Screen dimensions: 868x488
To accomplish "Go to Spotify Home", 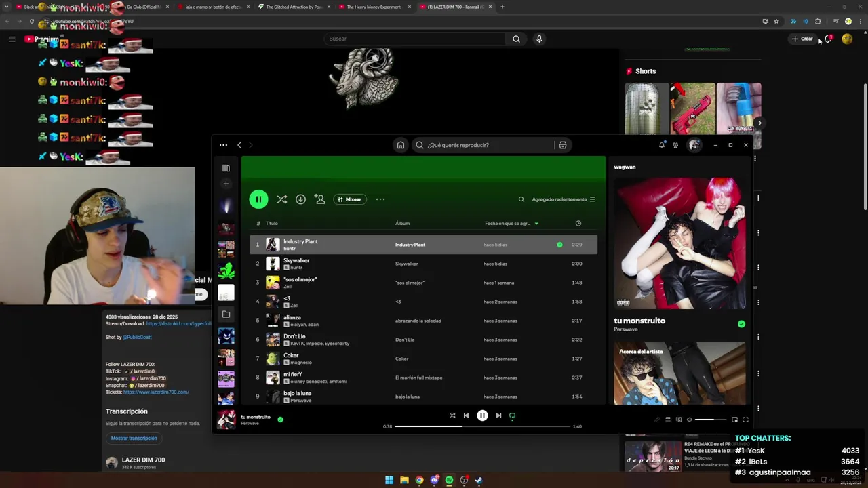I will (401, 145).
